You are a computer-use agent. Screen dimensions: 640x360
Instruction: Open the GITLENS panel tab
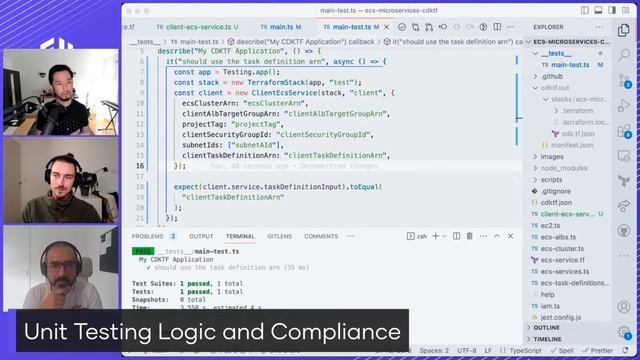[280, 236]
